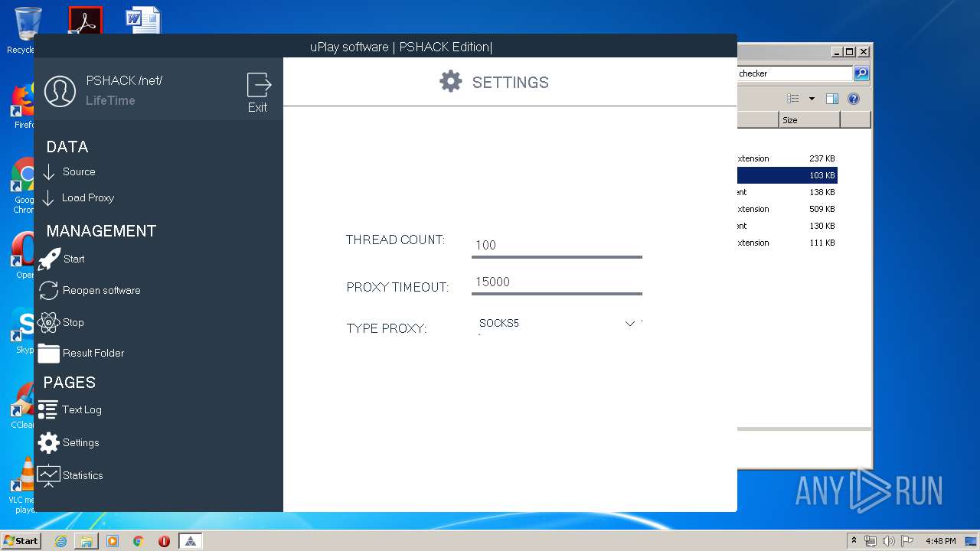Launch Internet Explorer from taskbar
This screenshot has width=980, height=551.
pos(60,541)
